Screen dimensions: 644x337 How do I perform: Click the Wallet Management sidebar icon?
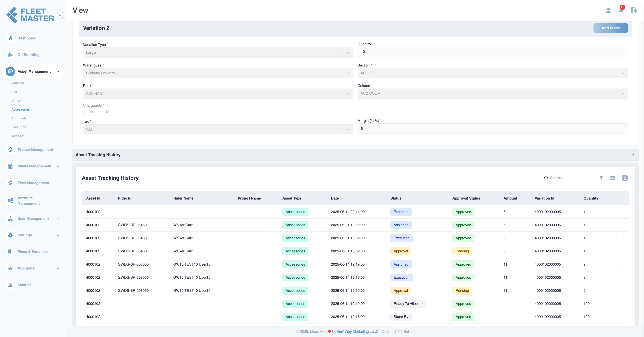[x=10, y=166]
